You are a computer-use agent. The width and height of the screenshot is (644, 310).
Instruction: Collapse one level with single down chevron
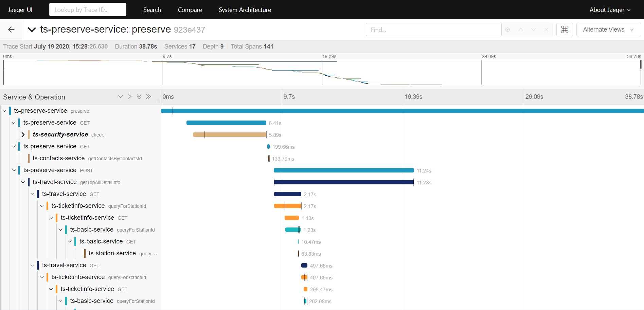tap(120, 97)
